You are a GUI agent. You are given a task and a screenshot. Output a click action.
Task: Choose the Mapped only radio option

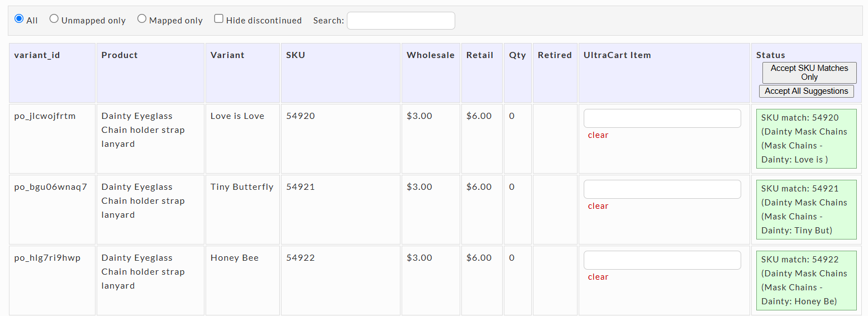tap(142, 18)
